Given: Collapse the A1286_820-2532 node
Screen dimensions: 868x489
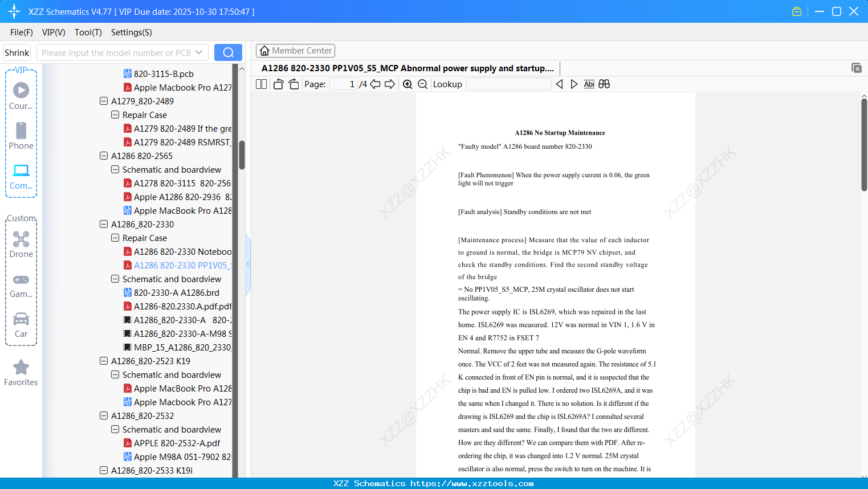Looking at the screenshot, I should coord(104,415).
